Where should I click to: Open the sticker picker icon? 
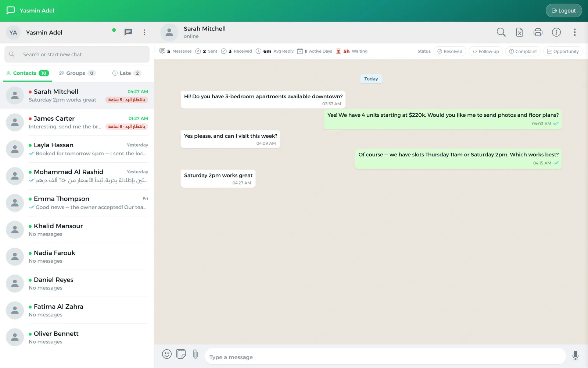(x=181, y=354)
